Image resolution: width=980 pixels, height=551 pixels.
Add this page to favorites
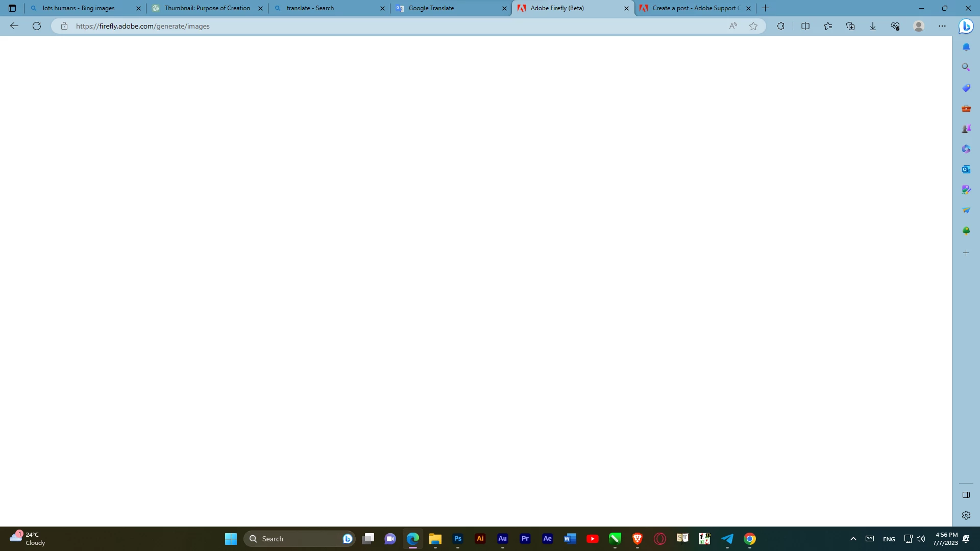coord(753,26)
